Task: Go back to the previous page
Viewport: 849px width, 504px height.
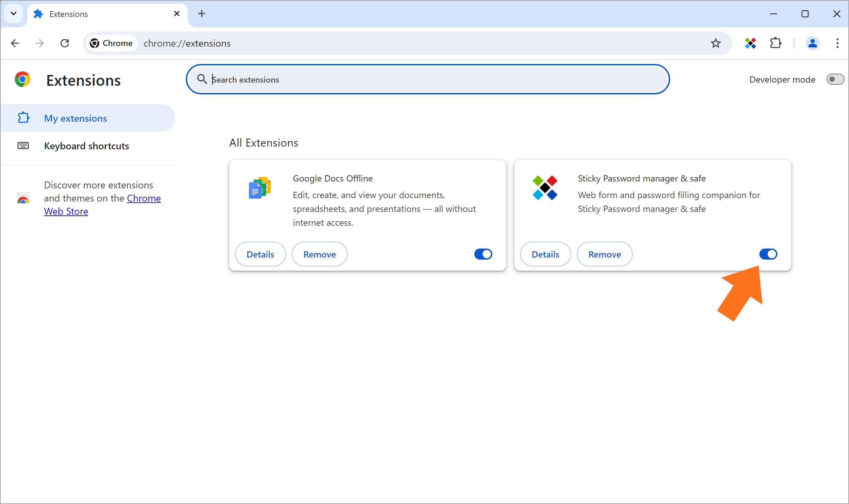Action: tap(15, 43)
